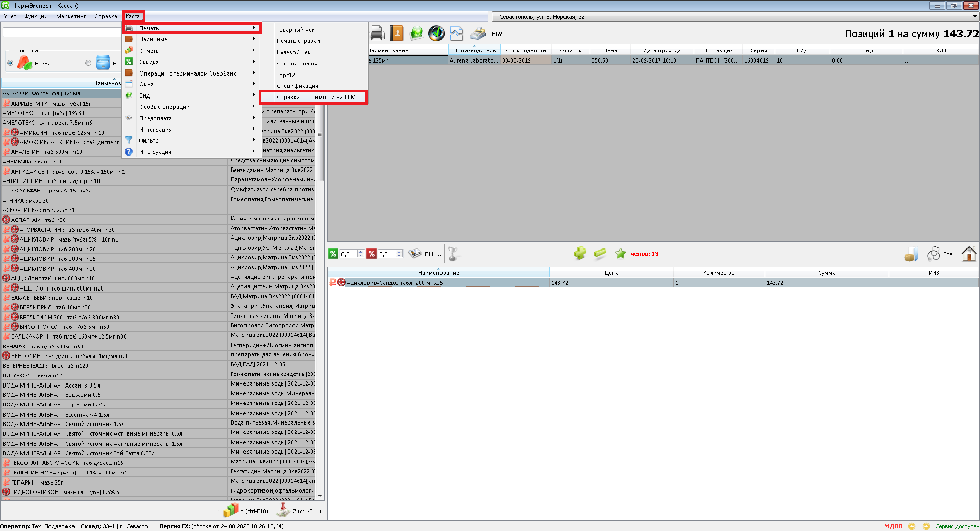
Task: Choose Товарный чек from print submenu
Action: (295, 30)
